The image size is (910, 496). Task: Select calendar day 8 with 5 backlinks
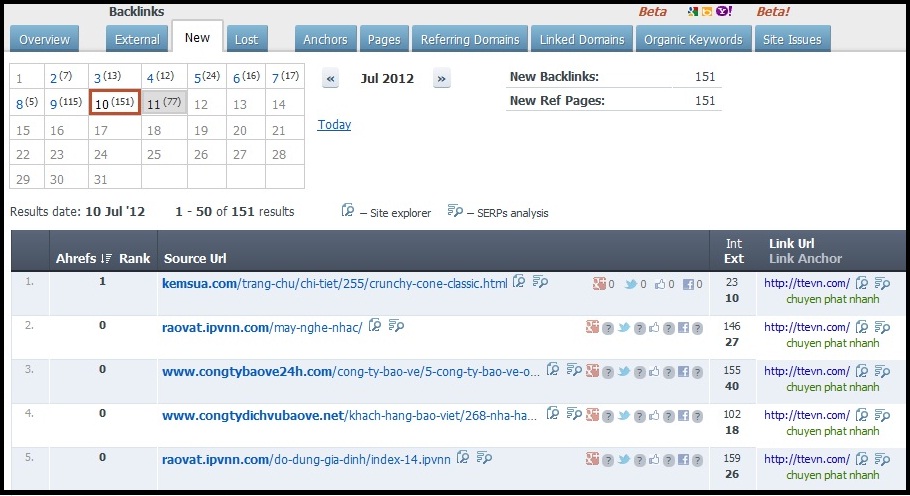tap(27, 103)
